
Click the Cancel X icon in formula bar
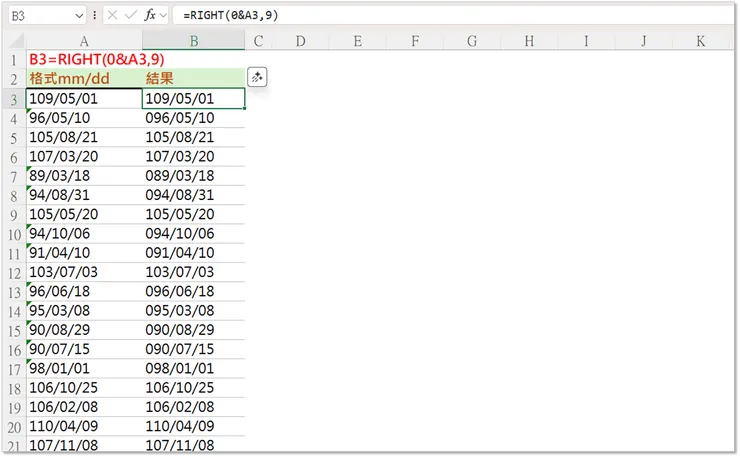(112, 15)
